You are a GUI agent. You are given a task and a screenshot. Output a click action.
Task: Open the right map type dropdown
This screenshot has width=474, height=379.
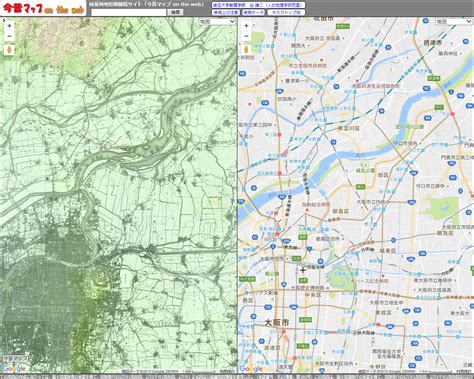tap(454, 22)
